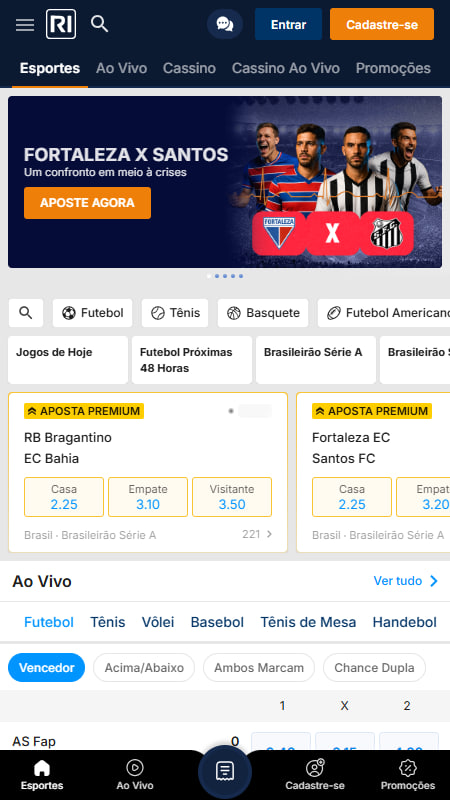Select Tênis in the Ao Vivo sports tabs
This screenshot has height=800, width=450.
point(108,622)
